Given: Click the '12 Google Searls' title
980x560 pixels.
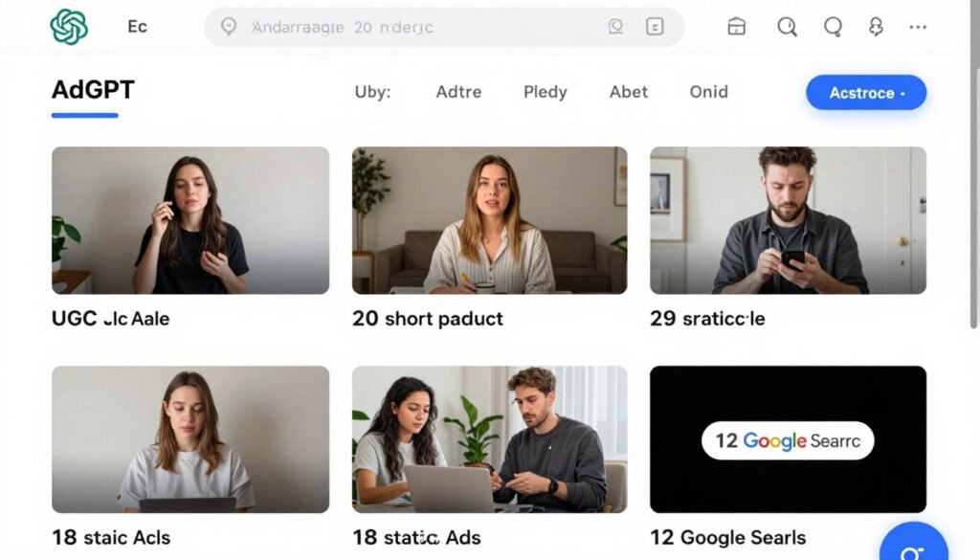Looking at the screenshot, I should pos(728,537).
